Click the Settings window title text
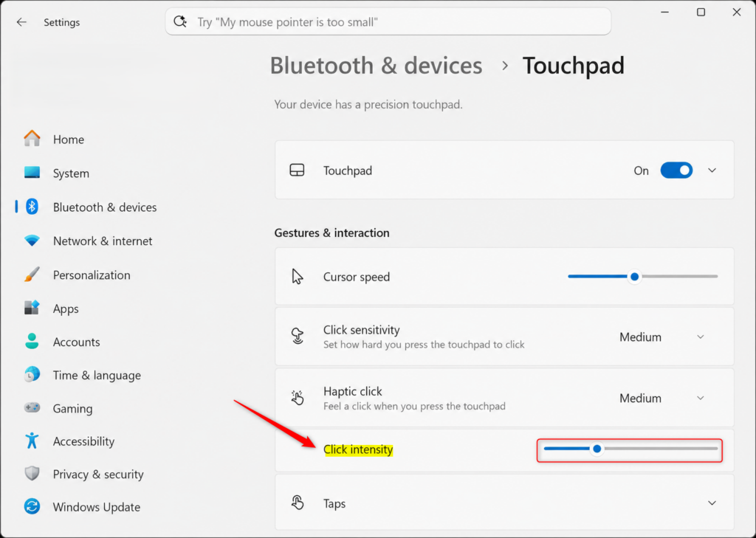This screenshot has height=538, width=756. (x=62, y=22)
